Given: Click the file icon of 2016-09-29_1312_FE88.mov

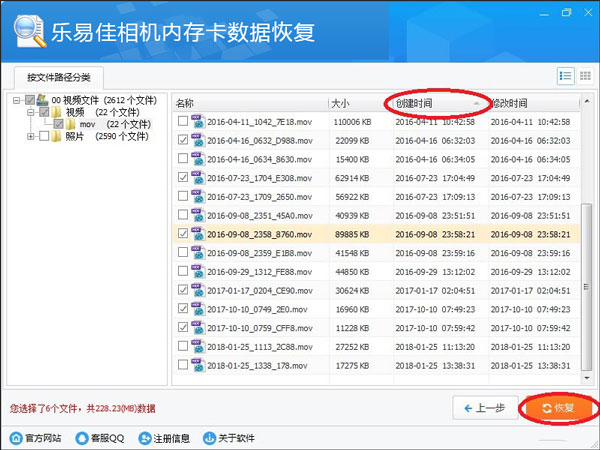Looking at the screenshot, I should [198, 271].
